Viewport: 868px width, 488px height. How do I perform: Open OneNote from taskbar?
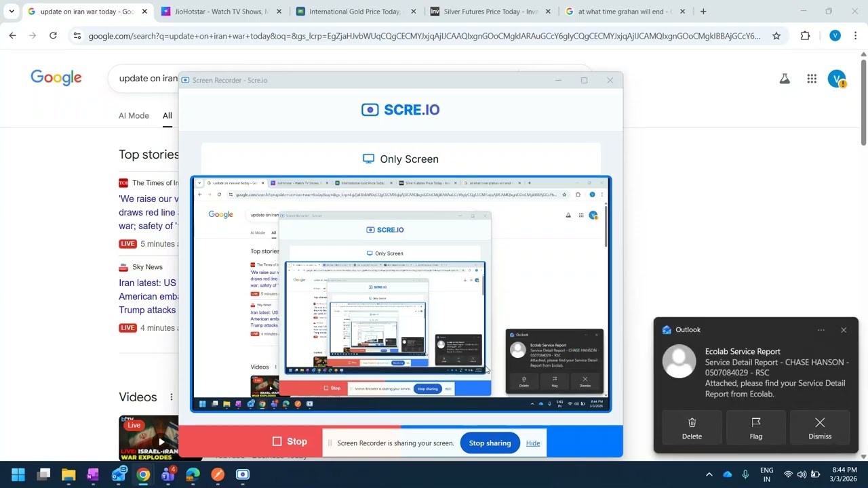[93, 474]
